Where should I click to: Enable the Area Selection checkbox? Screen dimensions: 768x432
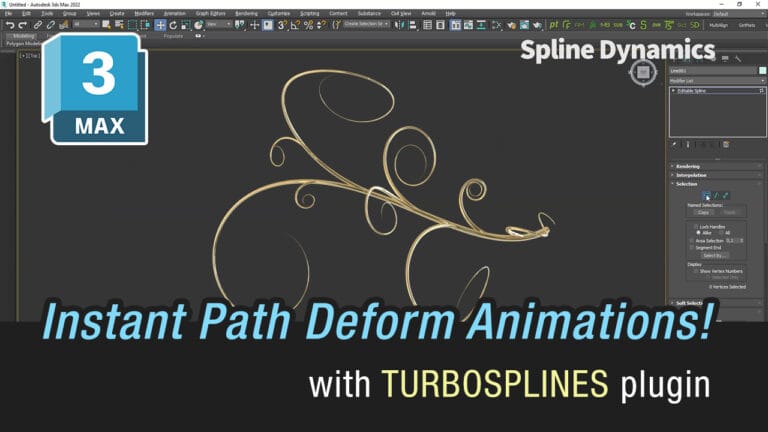(692, 240)
